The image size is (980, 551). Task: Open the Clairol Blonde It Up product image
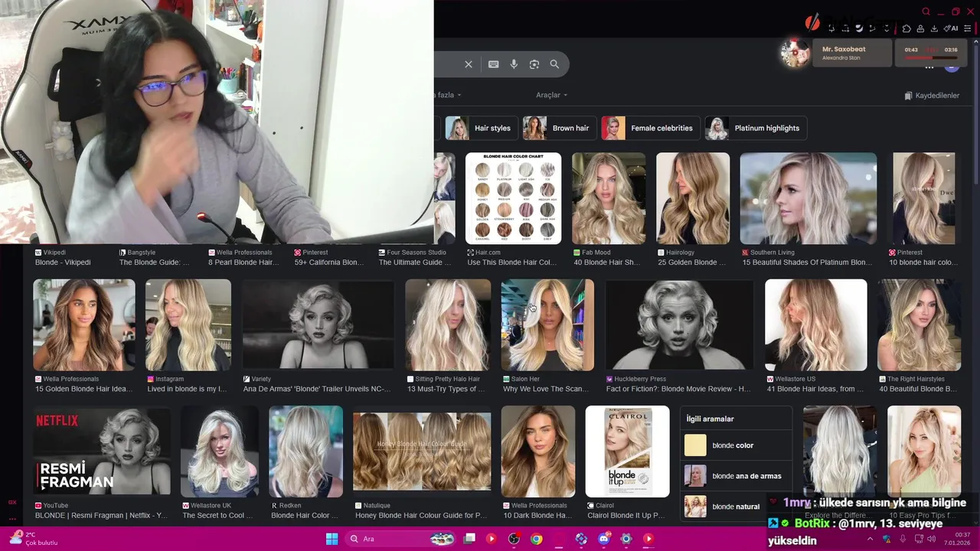(x=627, y=452)
